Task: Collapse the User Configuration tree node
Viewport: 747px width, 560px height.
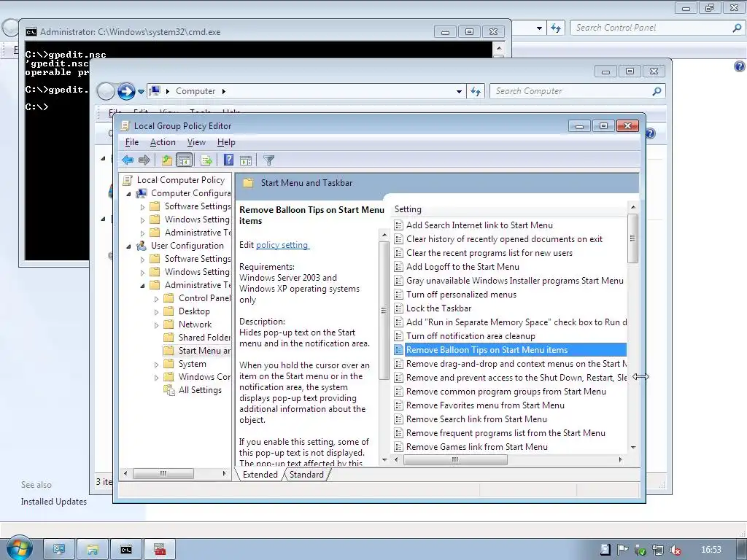Action: [128, 246]
